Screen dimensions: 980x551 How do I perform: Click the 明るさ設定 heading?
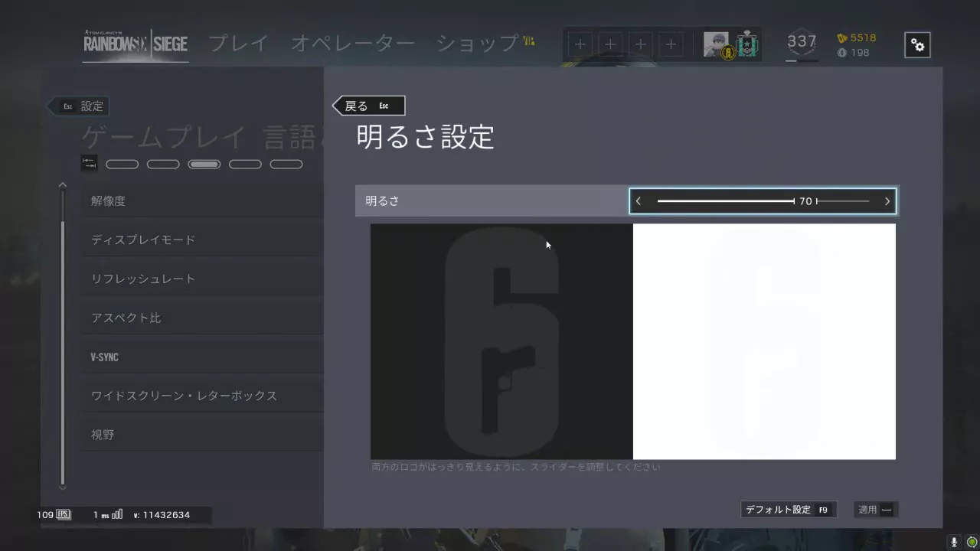point(426,137)
